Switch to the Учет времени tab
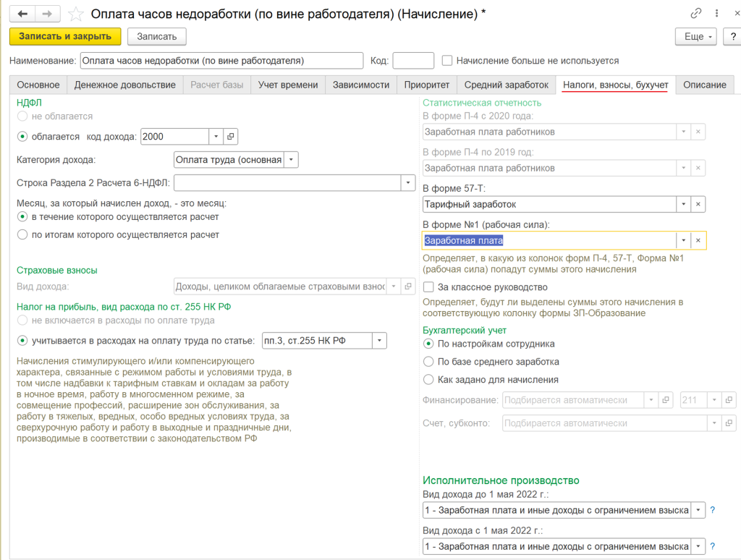Screen dimensions: 741x560 point(288,85)
